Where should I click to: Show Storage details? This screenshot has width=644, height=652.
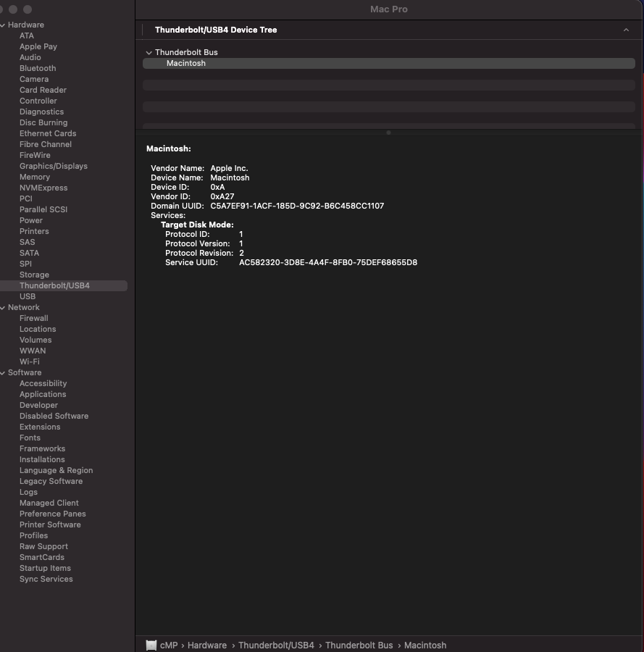click(x=34, y=275)
